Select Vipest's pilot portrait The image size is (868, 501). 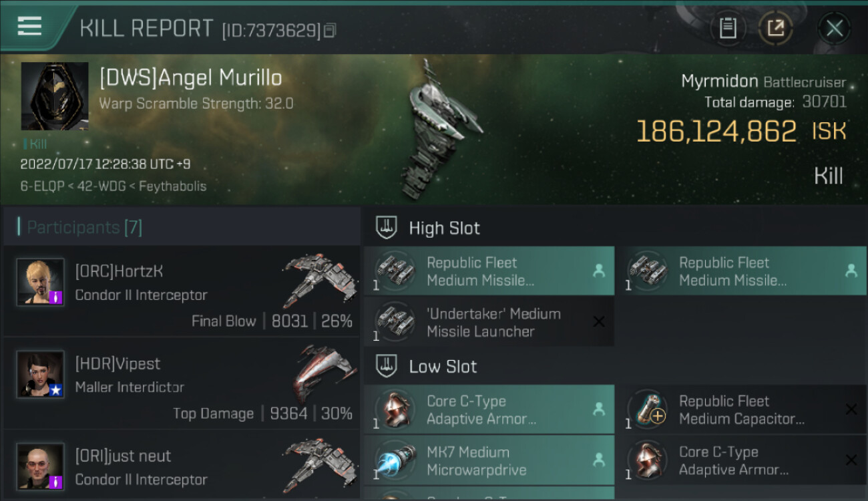pos(41,375)
